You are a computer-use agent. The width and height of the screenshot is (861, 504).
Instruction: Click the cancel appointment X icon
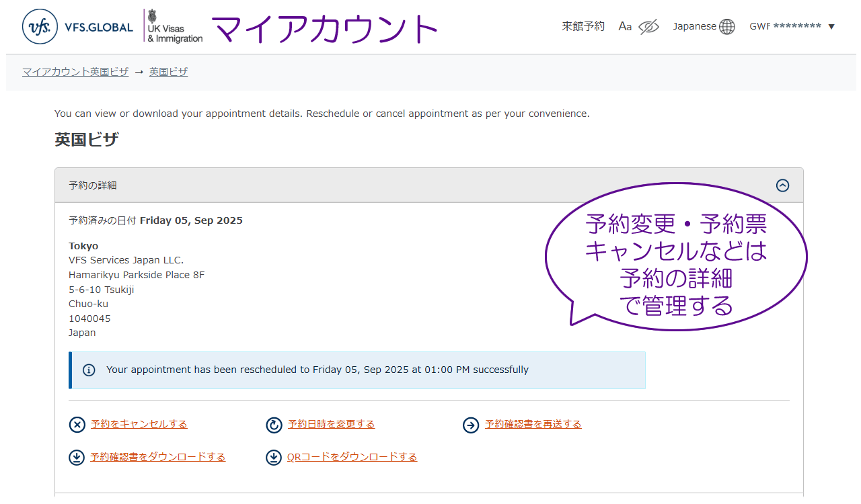(77, 425)
